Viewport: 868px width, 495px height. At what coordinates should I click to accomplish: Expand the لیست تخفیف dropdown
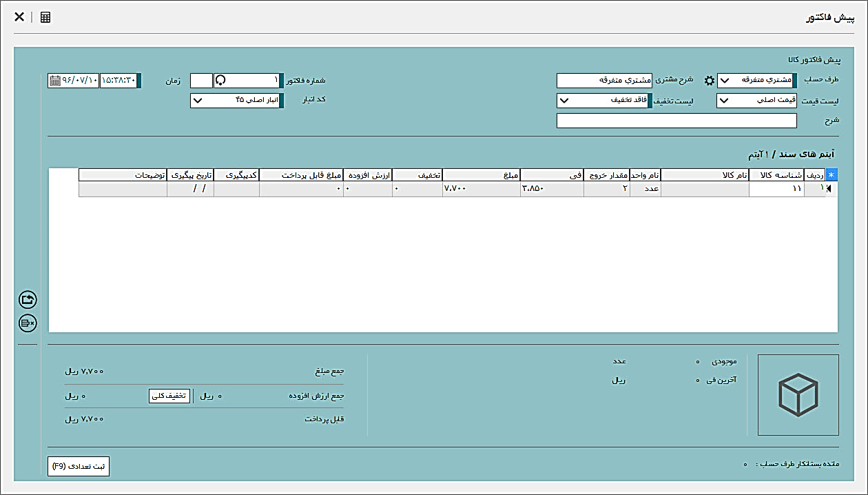pos(563,101)
